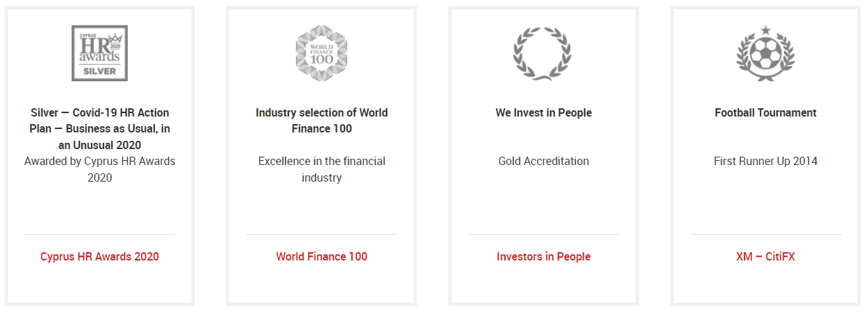
Task: Click the divider line in the We Invest in People card
Action: (x=543, y=234)
